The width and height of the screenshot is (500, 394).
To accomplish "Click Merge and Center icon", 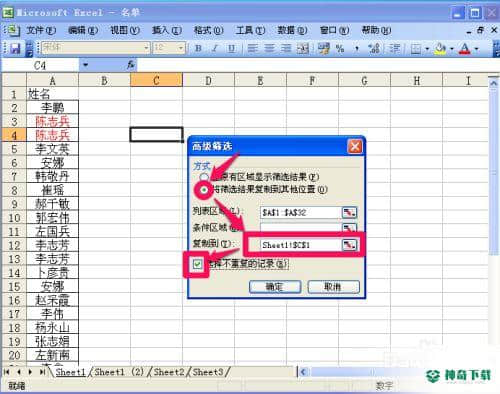I will tap(303, 49).
